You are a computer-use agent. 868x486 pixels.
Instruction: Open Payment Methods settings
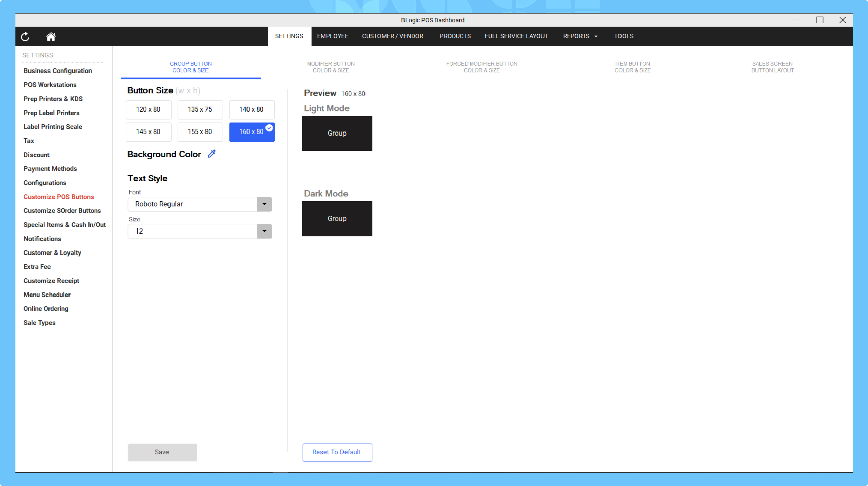click(x=50, y=169)
